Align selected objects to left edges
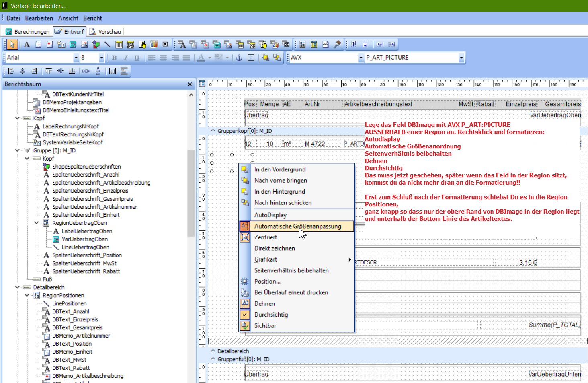This screenshot has height=383, width=588. coord(11,71)
